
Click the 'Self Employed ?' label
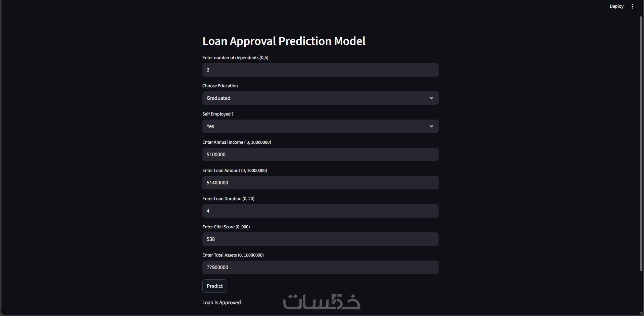(x=218, y=114)
